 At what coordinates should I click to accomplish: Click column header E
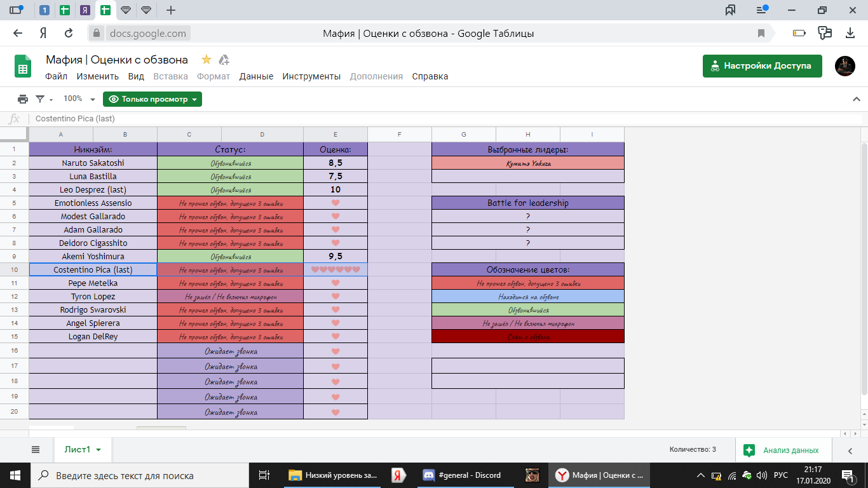coord(336,134)
